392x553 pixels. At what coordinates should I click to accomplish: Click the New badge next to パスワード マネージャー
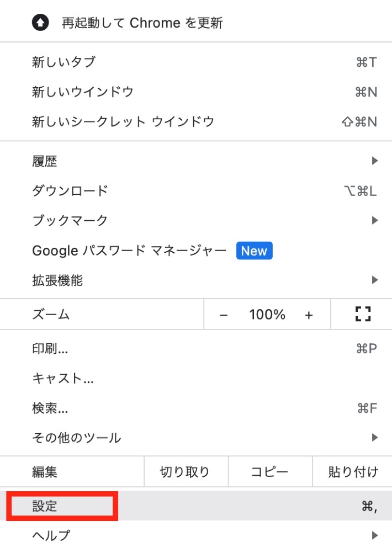255,251
